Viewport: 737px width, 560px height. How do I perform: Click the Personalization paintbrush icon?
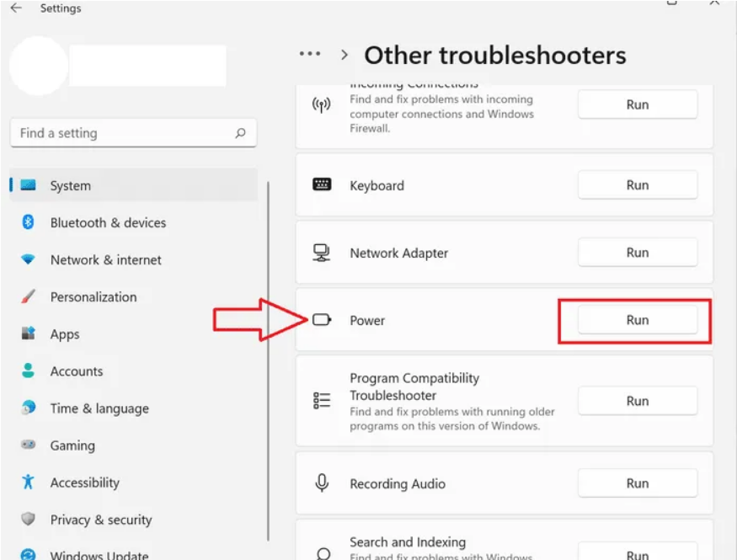pyautogui.click(x=28, y=297)
